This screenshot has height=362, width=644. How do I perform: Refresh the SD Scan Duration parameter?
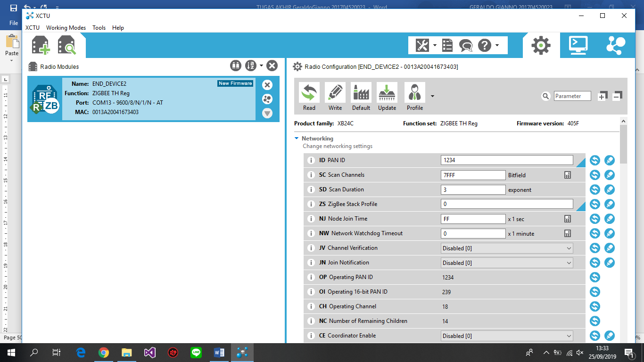595,189
